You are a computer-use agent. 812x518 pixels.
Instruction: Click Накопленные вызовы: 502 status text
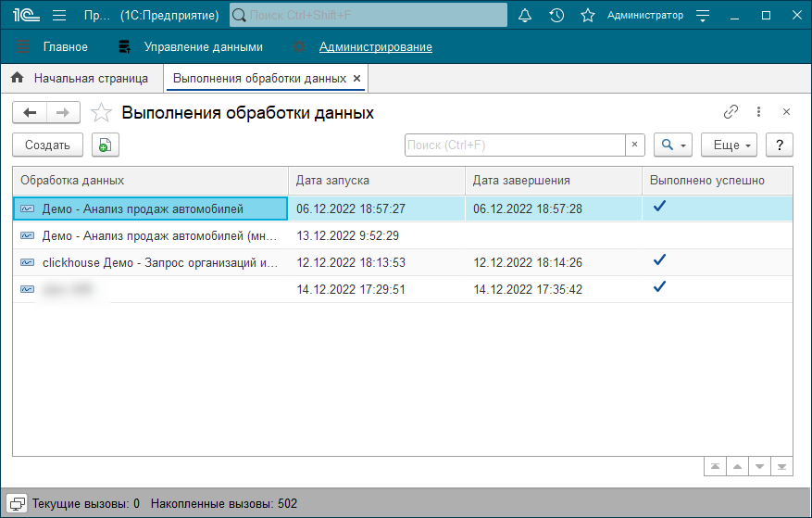point(224,503)
